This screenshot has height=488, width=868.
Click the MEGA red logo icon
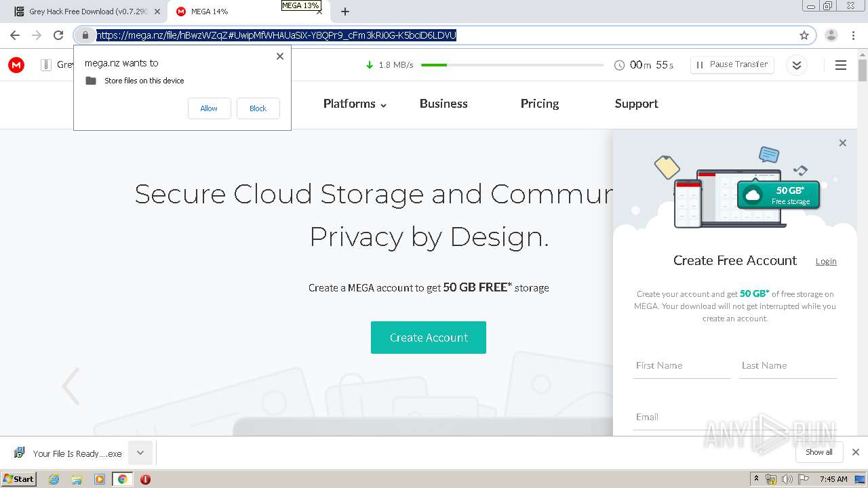[16, 65]
